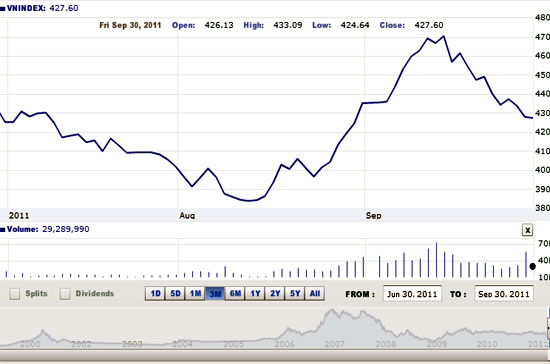Click the 2011 axis label on the main chart
The height and width of the screenshot is (364, 550).
(19, 215)
